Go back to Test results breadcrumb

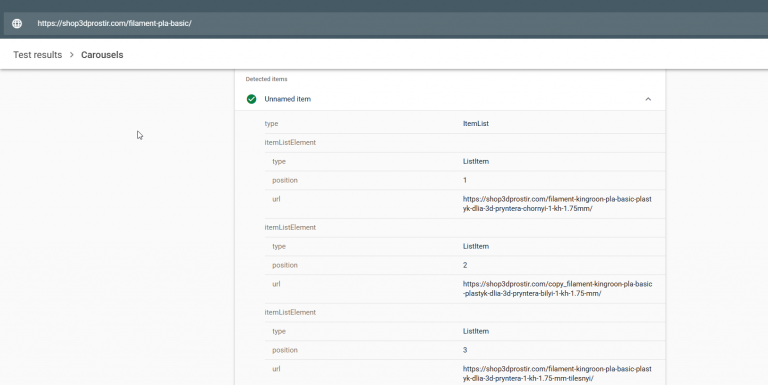tap(38, 55)
